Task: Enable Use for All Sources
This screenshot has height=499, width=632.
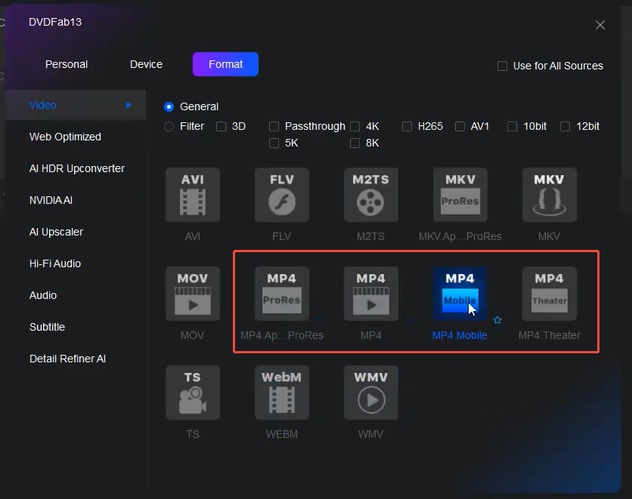Action: [502, 66]
